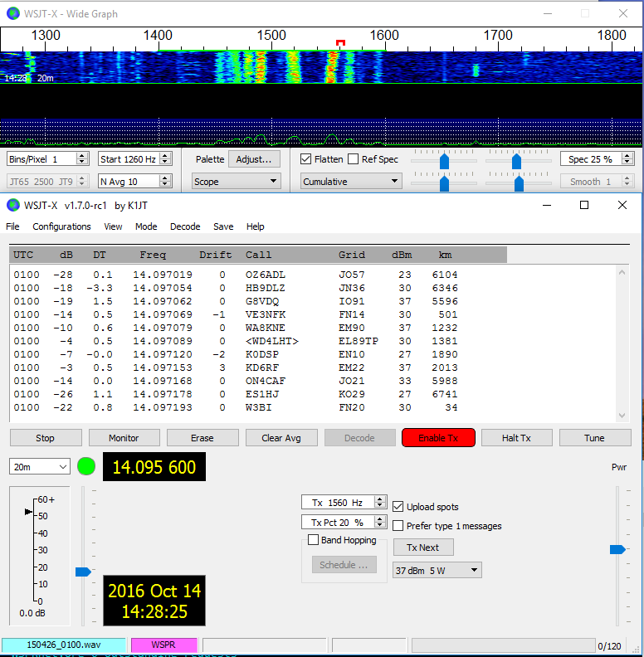Click the magenta WSPR mode status label
The width and height of the screenshot is (644, 657).
(x=164, y=645)
